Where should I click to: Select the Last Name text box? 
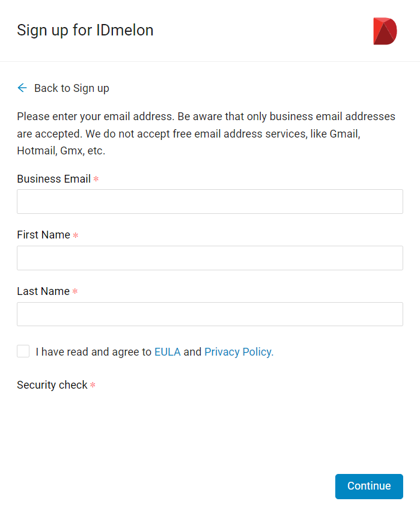point(210,314)
